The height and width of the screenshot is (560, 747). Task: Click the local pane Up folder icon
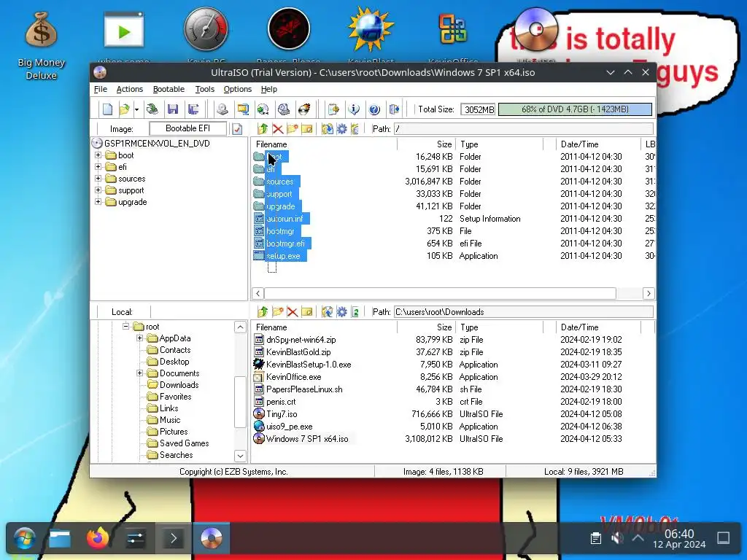[x=263, y=312]
